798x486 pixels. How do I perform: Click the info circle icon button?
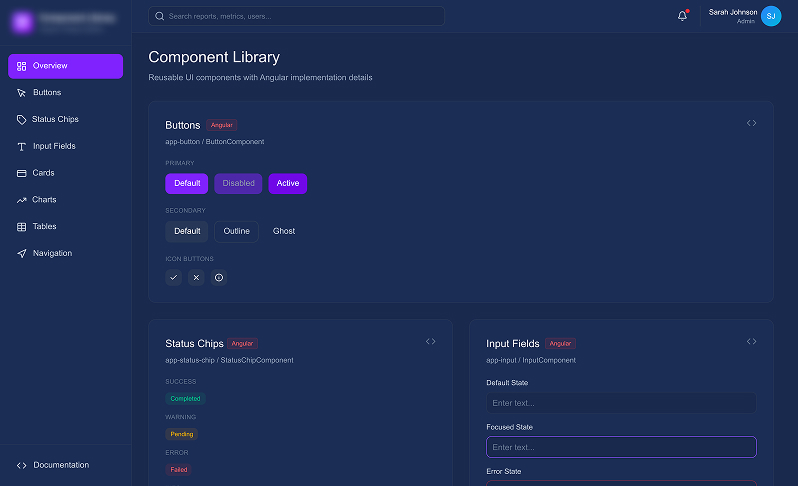pyautogui.click(x=219, y=277)
